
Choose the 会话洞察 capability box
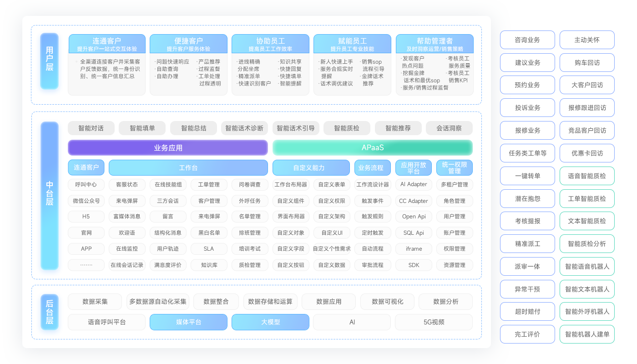[x=449, y=128]
